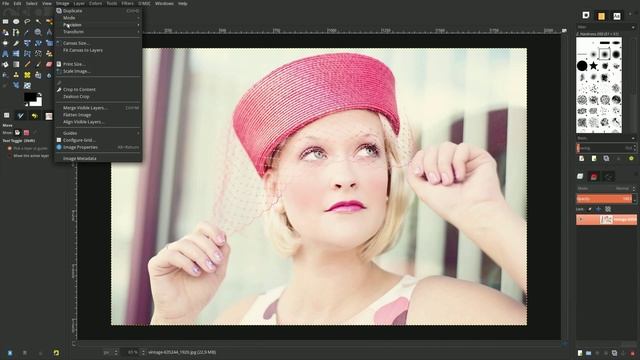
Task: Click Merge Visible Layers
Action: pos(99,108)
